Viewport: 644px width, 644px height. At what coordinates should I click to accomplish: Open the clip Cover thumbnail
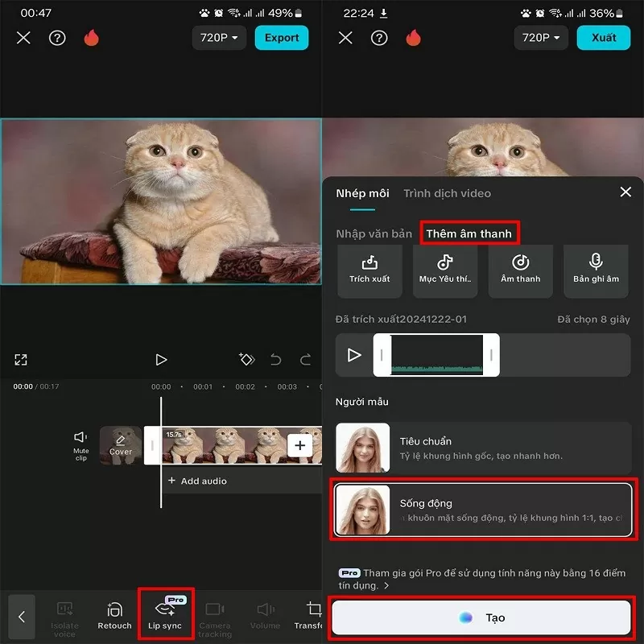120,445
